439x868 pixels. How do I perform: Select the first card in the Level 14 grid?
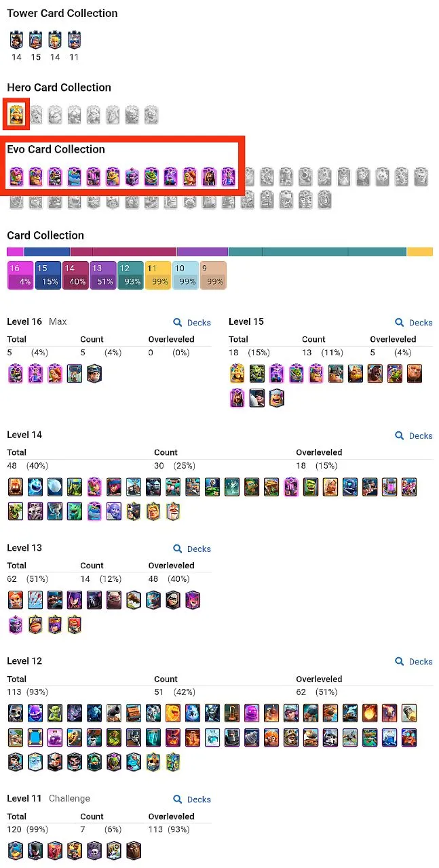tap(15, 486)
